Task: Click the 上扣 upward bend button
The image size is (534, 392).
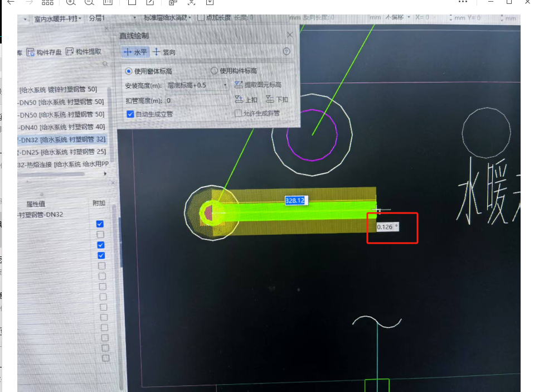Action: pos(246,99)
